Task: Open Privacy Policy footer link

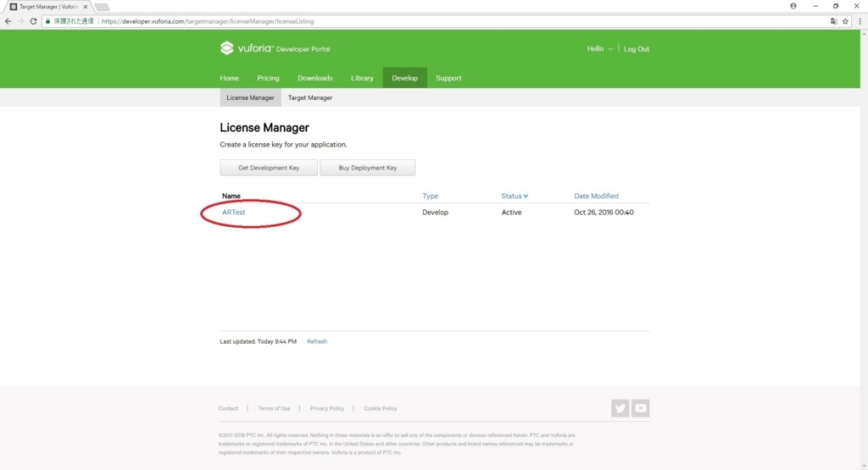Action: click(326, 409)
